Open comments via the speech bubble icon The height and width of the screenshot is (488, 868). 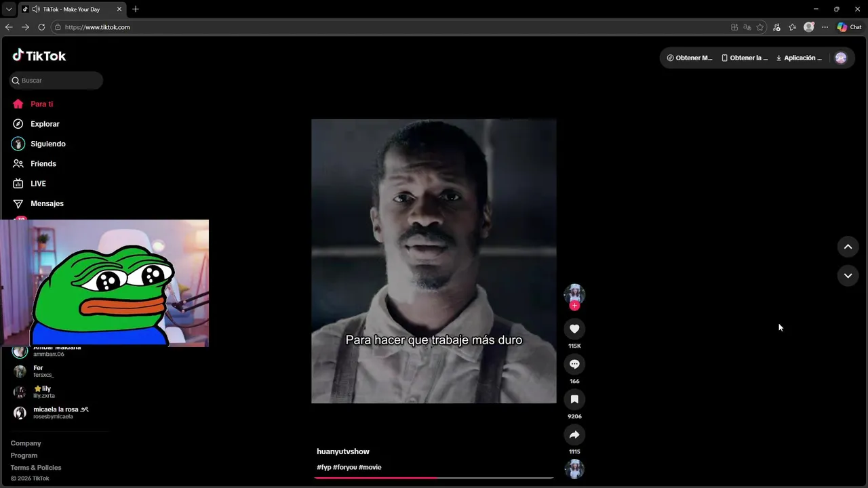574,364
